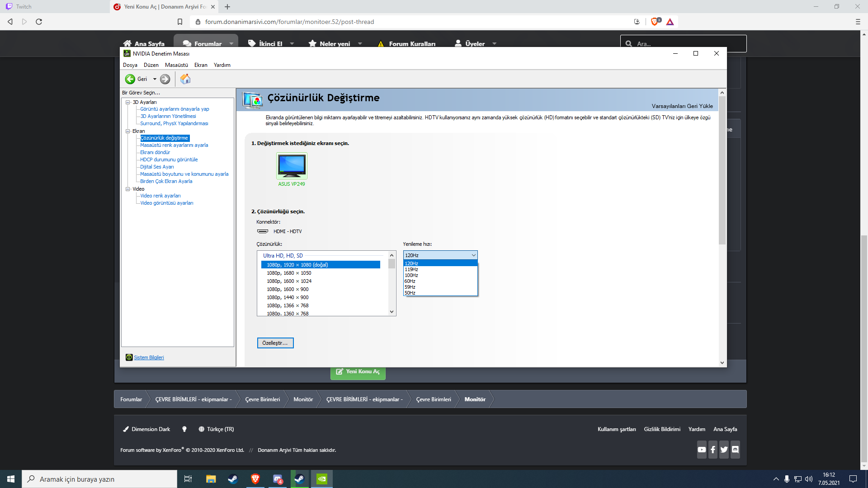
Task: Switch to the Twitch browser tab
Action: (54, 7)
